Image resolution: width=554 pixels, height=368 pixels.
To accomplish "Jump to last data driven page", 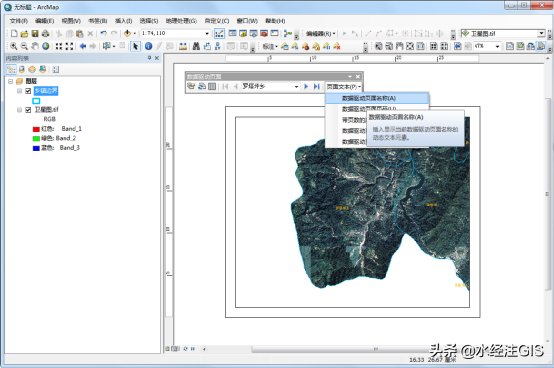I will tap(317, 86).
